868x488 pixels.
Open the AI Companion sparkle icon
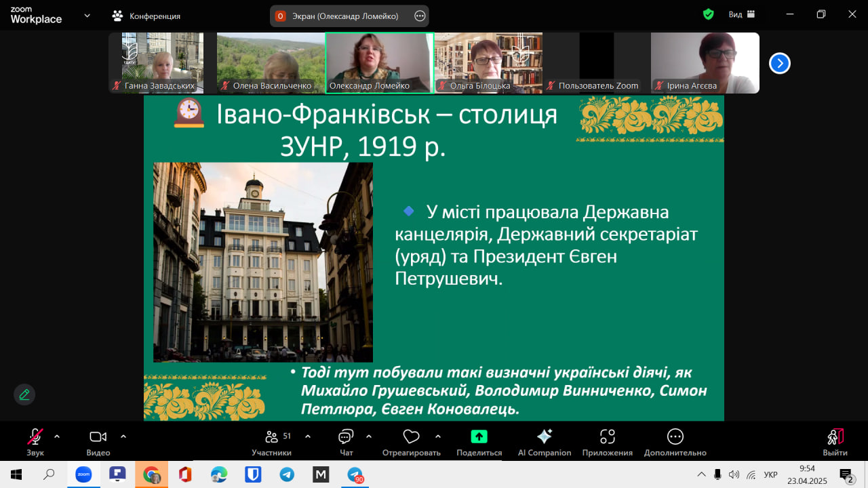point(545,442)
